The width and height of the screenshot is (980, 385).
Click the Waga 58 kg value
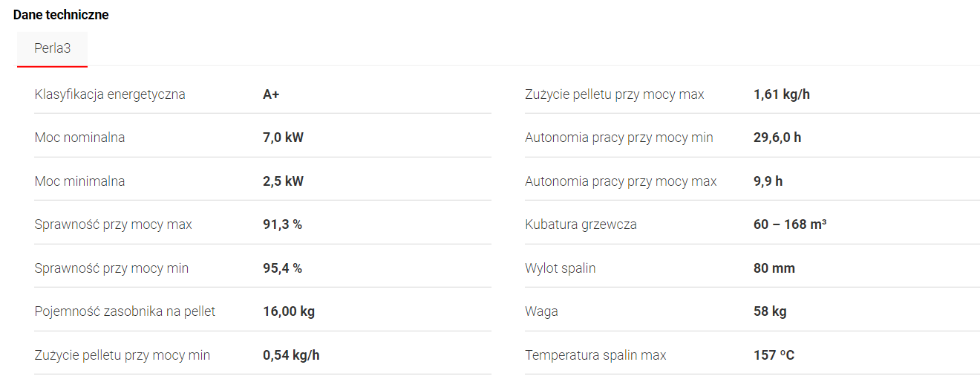click(x=770, y=311)
